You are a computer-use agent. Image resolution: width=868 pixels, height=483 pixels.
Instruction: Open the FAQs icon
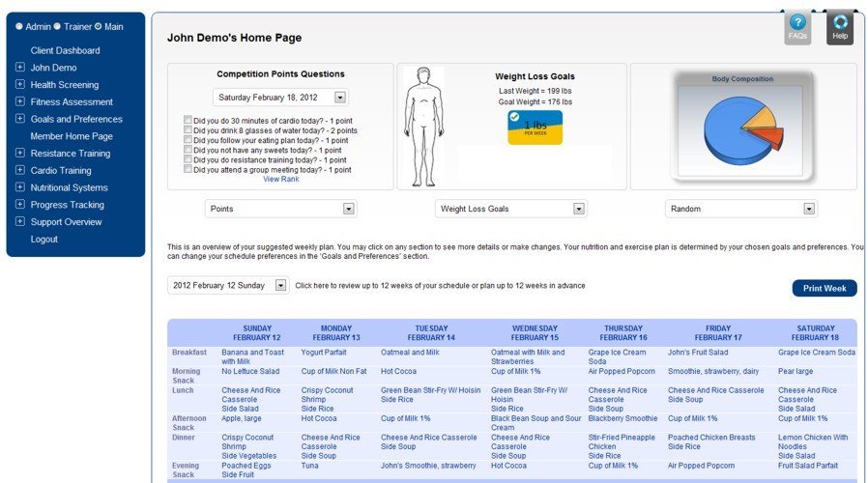pos(797,26)
